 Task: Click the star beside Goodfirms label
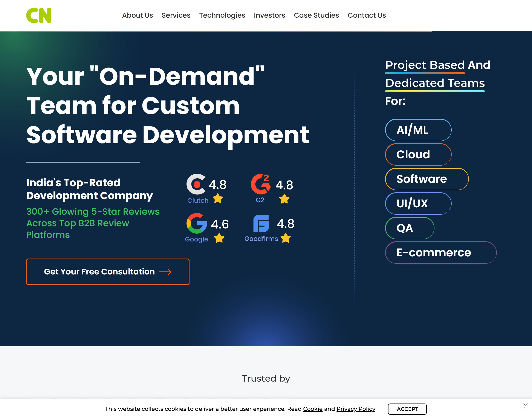286,238
